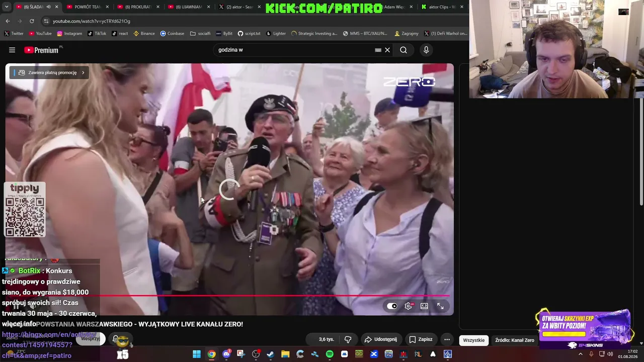
Task: Show hidden system tray icons
Action: (581, 354)
